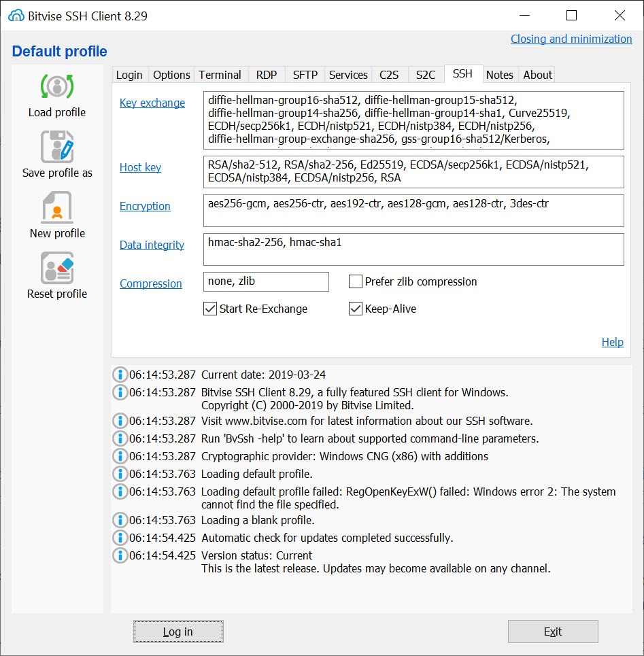Click the Log in button
644x656 pixels.
click(x=178, y=632)
